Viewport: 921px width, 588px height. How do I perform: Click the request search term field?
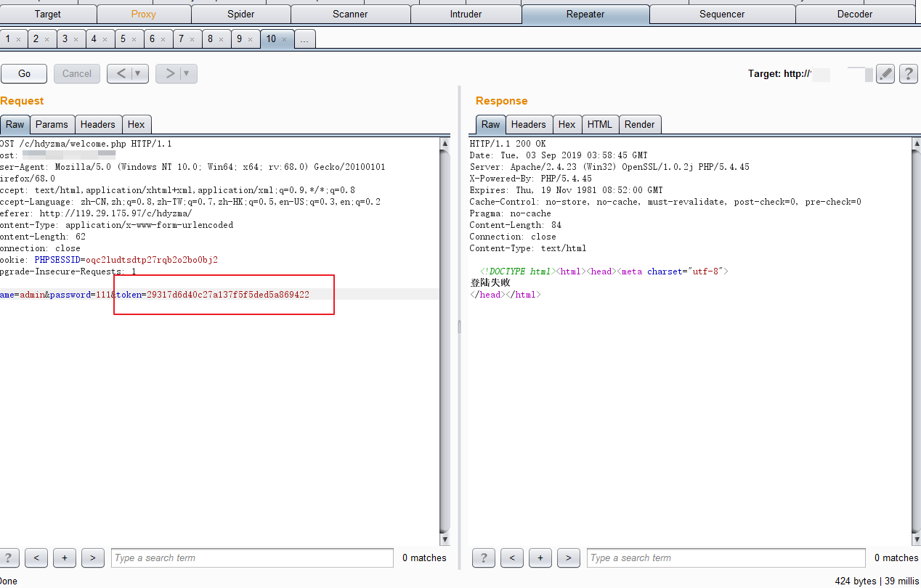251,558
